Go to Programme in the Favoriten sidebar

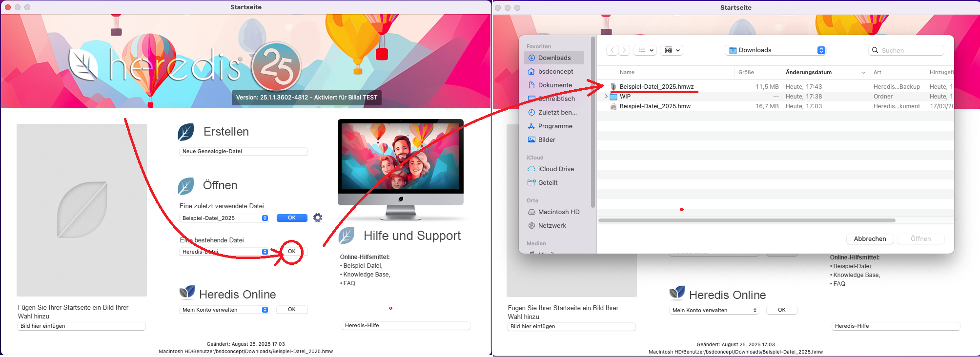coord(555,126)
